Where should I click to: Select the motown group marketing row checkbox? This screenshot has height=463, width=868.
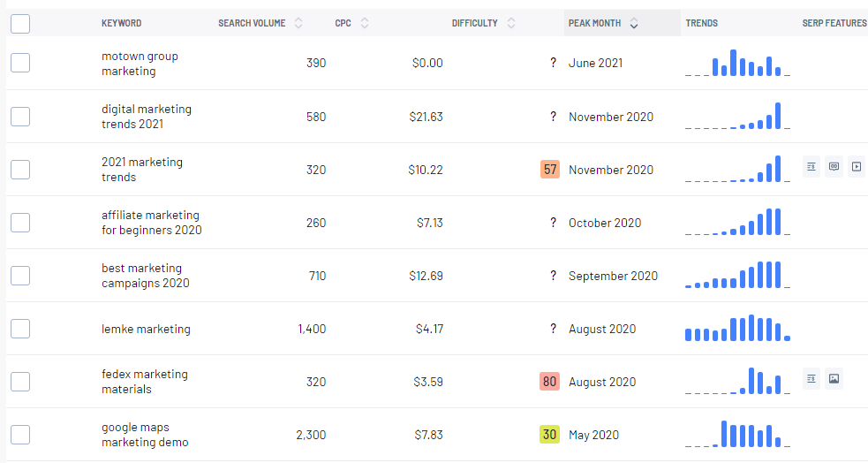point(20,63)
